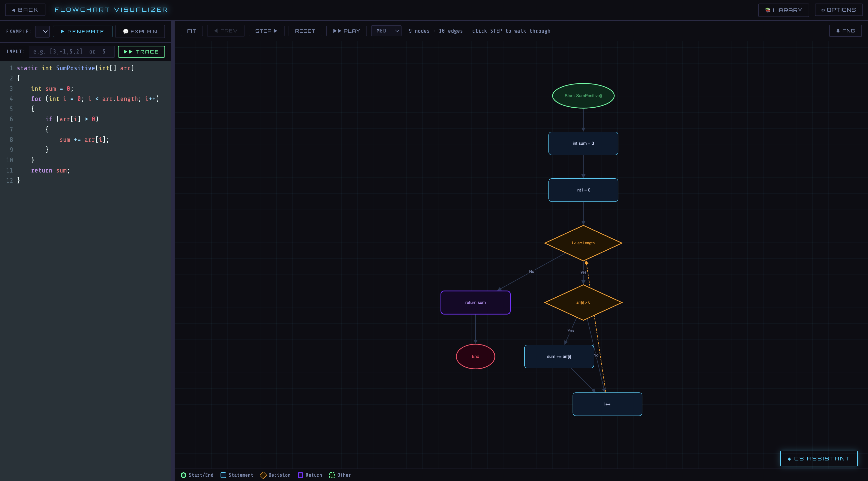Image resolution: width=868 pixels, height=481 pixels.
Task: Click STEP to advance the walkthrough
Action: (x=266, y=31)
